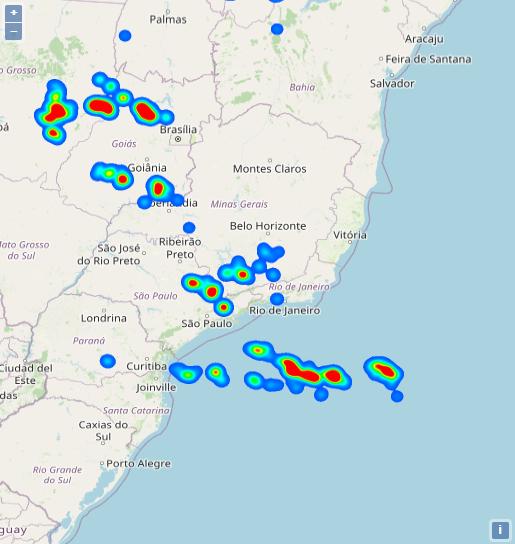Zoom in with the plus button
Screen dimensions: 515x544
(14, 13)
